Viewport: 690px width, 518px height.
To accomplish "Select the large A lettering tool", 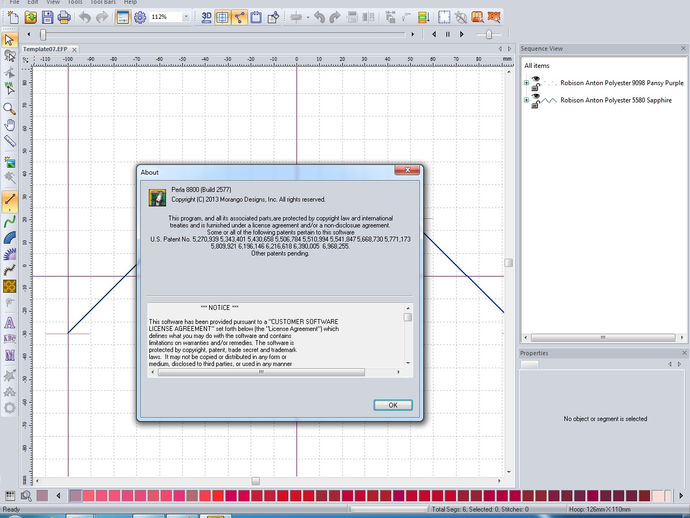I will coord(9,323).
